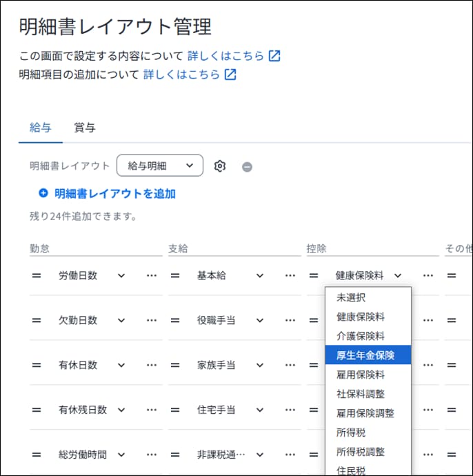Open first 詳しくはこちら link about screen settings
The image size is (473, 476).
click(x=234, y=56)
